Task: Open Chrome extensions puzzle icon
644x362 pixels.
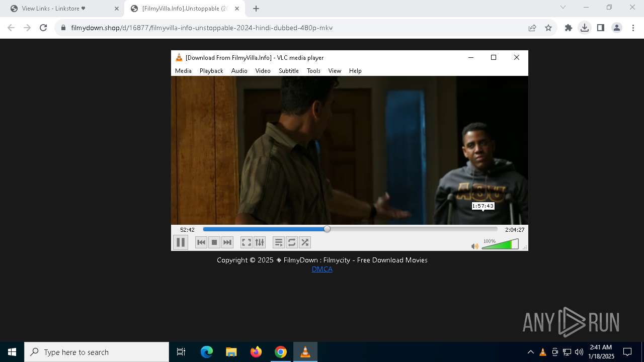Action: coord(569,28)
